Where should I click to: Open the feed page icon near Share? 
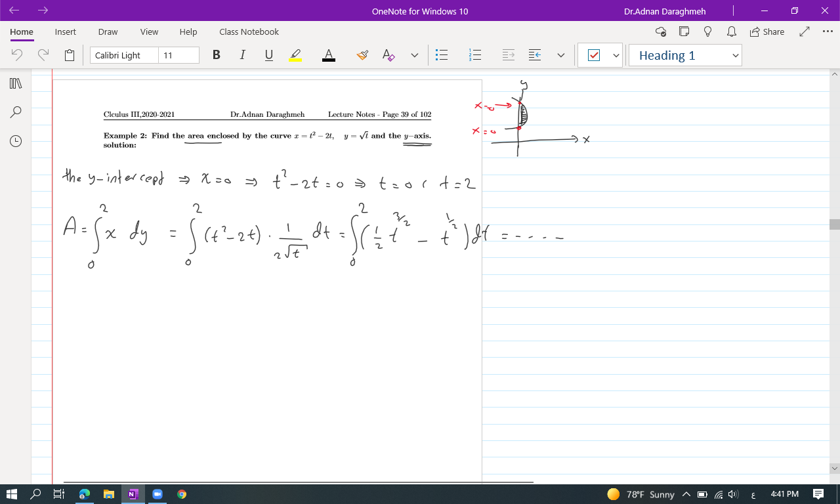[x=684, y=31]
